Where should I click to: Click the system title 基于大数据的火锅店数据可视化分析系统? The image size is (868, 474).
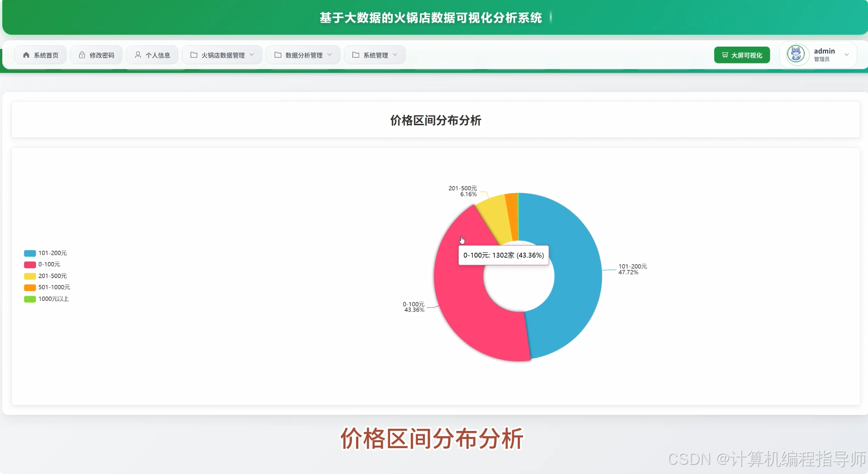(431, 18)
